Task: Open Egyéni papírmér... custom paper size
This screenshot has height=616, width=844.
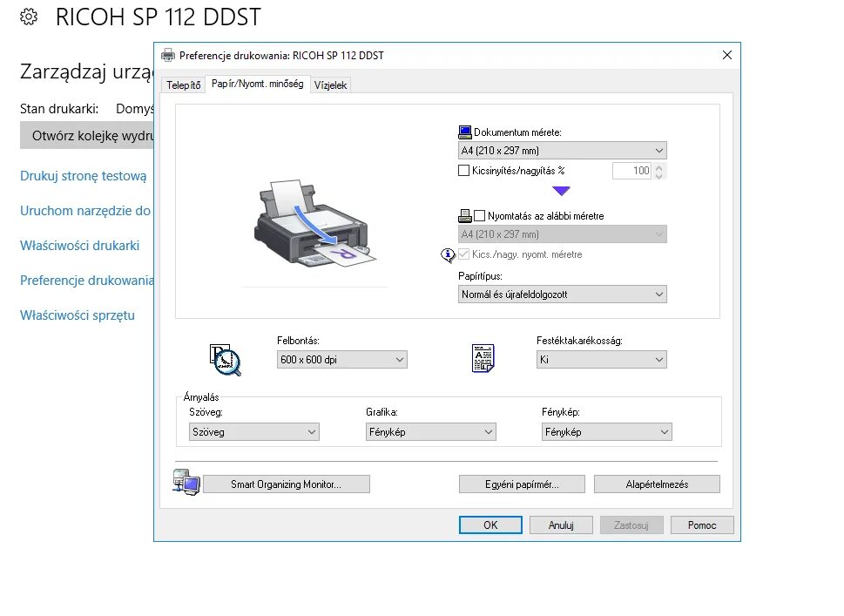Action: coord(522,484)
